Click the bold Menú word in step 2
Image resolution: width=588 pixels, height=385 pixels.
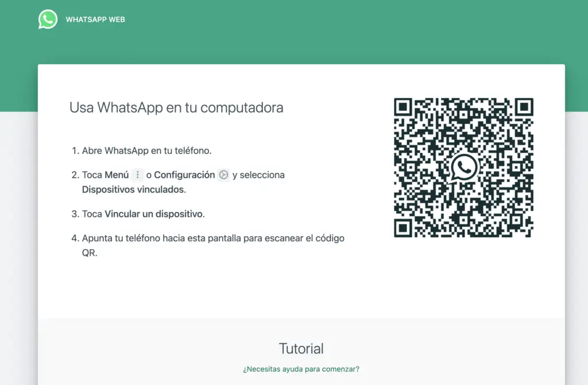coord(116,175)
